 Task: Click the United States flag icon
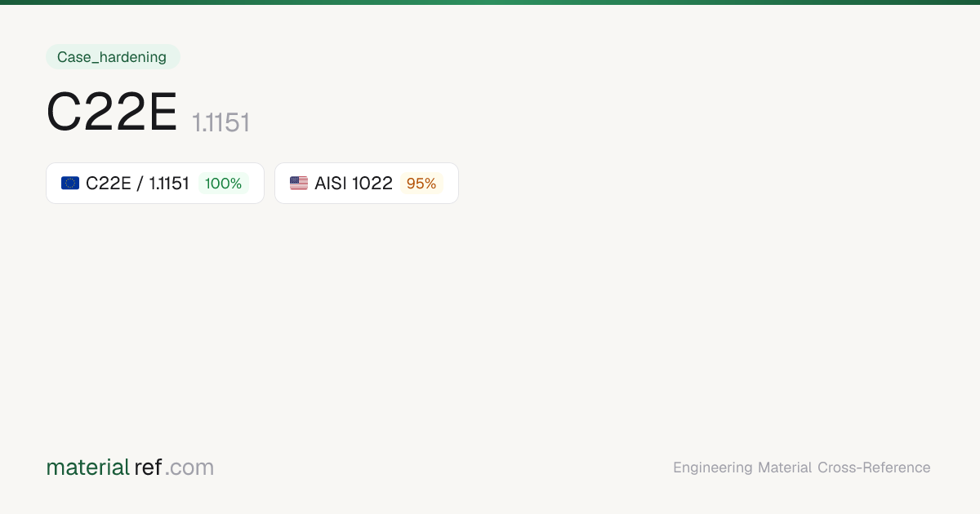click(x=299, y=184)
